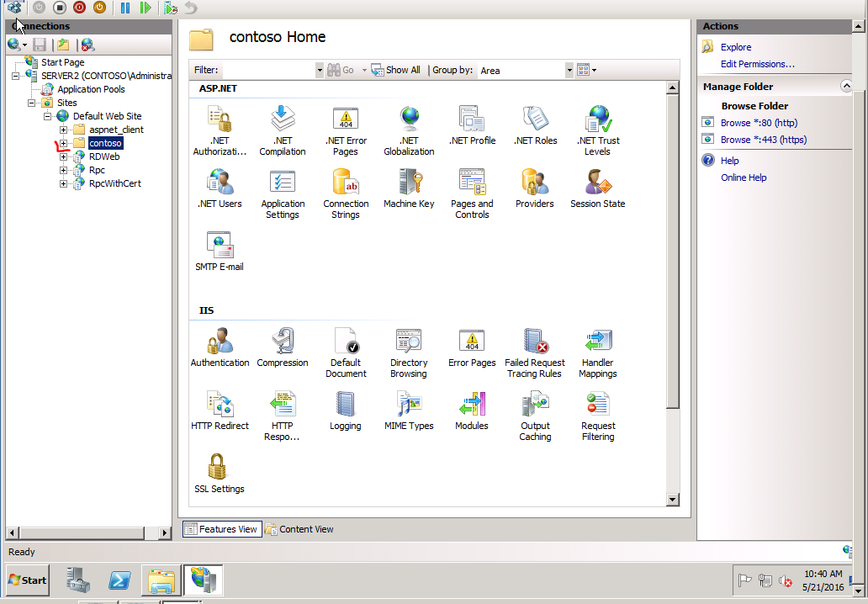This screenshot has width=868, height=604.
Task: Open .NET Users feature
Action: point(220,188)
